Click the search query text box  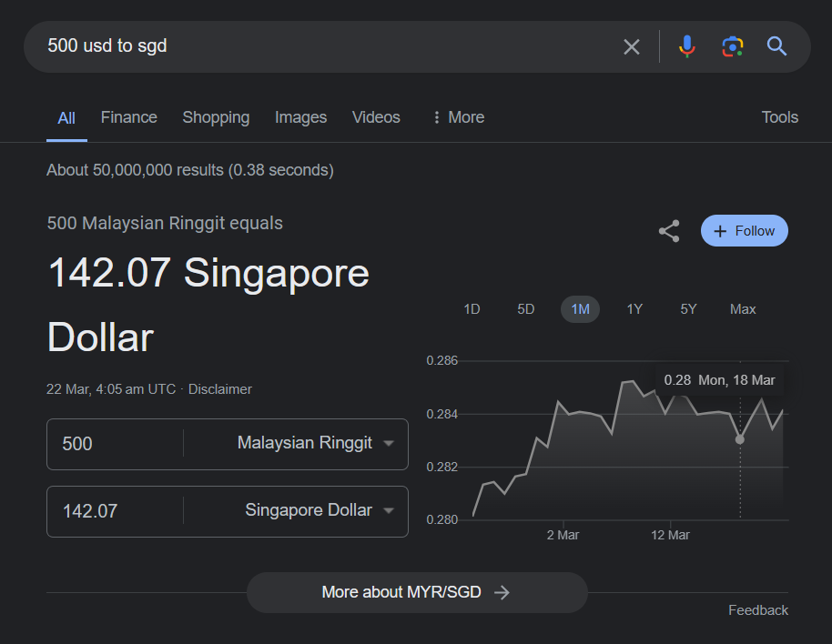(329, 46)
